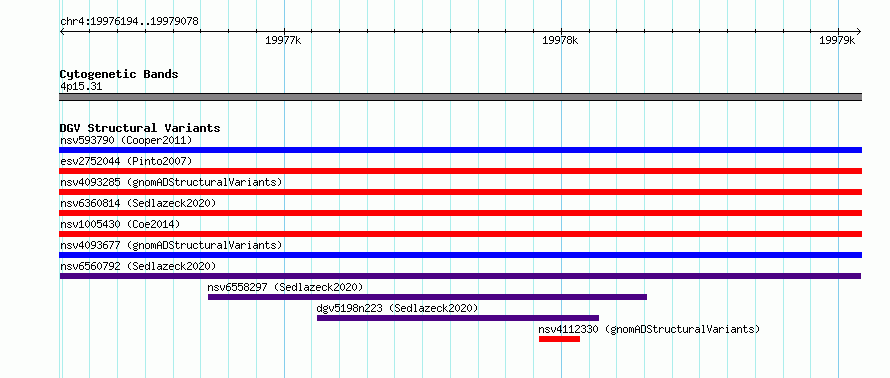This screenshot has width=890, height=378.
Task: Click the esv2752044 (Pinto2007) label
Action: coord(126,161)
